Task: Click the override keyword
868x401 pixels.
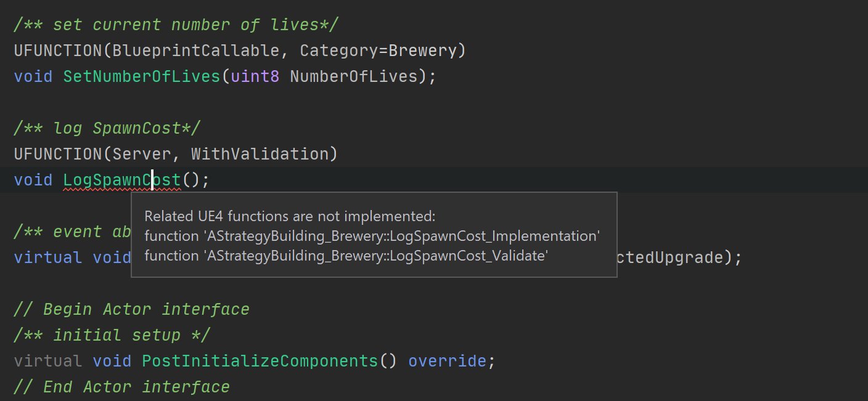Action: (x=447, y=360)
